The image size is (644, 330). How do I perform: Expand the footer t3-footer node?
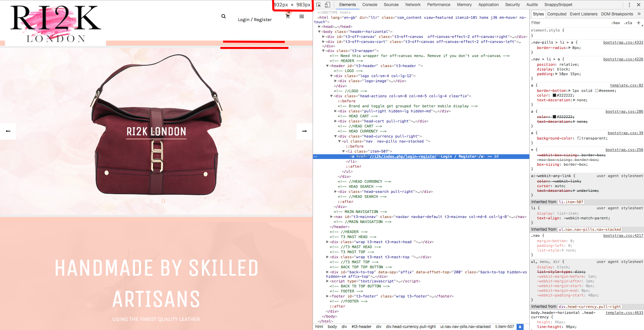[328, 296]
